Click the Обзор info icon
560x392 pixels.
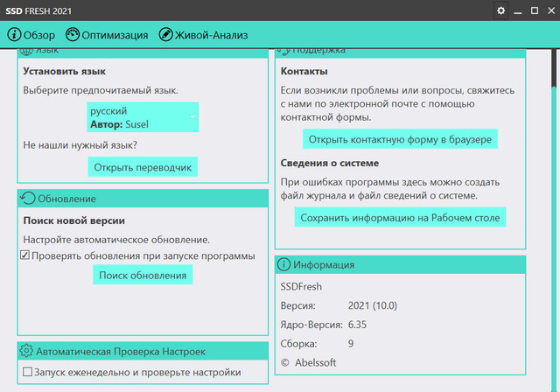point(14,35)
